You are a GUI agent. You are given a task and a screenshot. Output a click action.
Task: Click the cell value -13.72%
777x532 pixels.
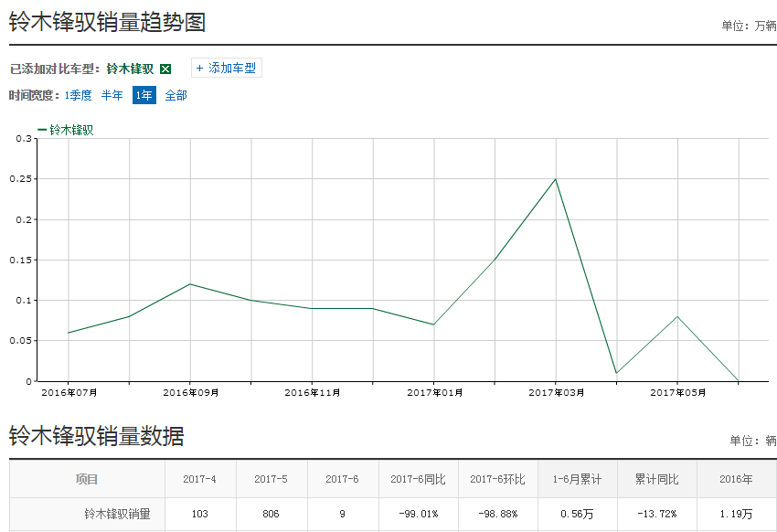point(656,514)
